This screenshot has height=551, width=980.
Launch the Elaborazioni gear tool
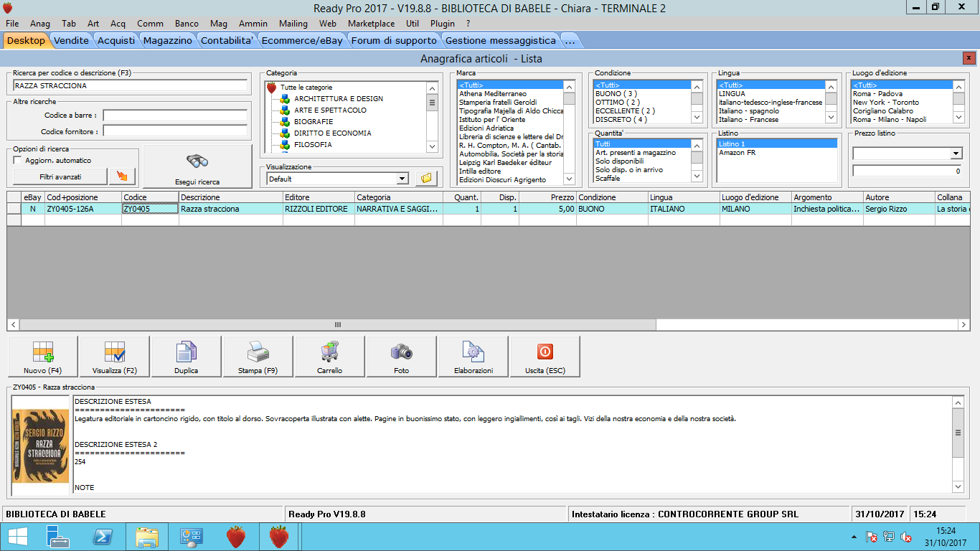tap(473, 357)
